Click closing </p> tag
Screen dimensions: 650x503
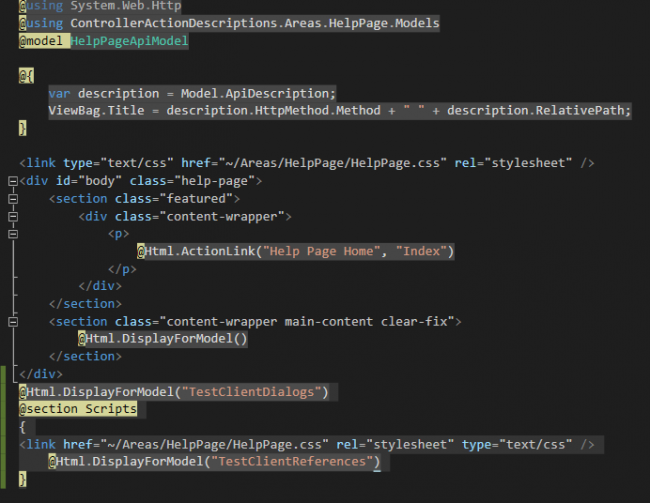click(122, 269)
